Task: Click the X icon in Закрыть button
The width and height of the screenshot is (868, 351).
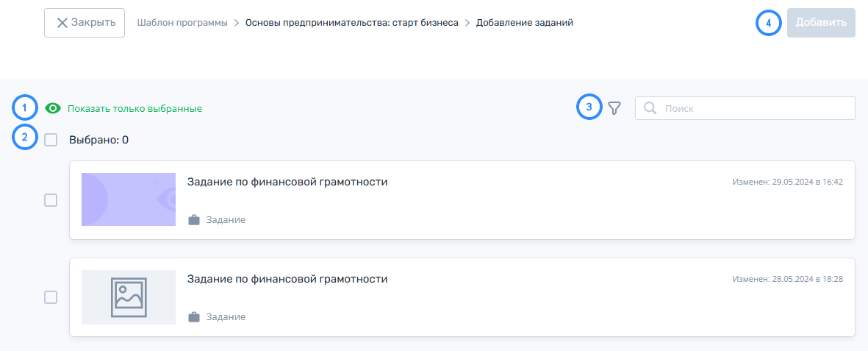Action: [x=62, y=23]
